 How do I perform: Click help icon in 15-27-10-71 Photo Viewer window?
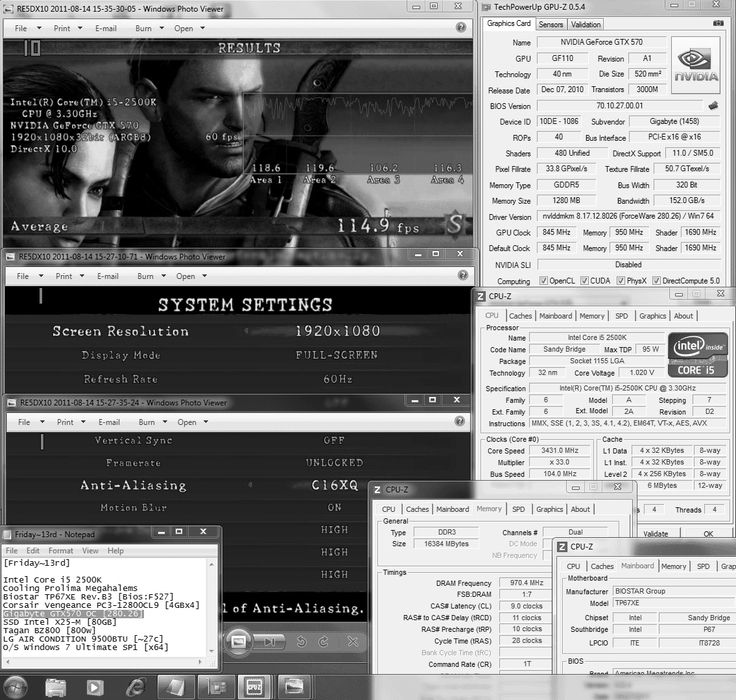(462, 275)
